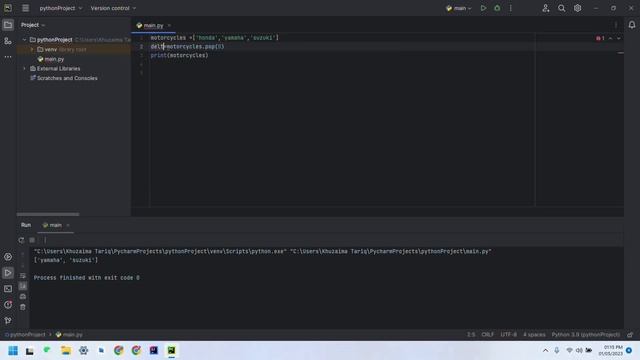Open Code With Me user icon

[546, 8]
